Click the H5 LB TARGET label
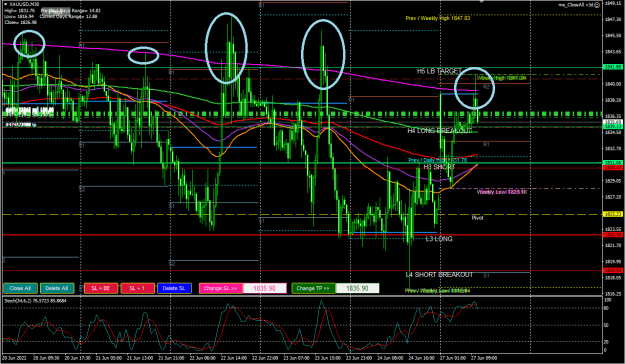625x364 pixels. click(439, 71)
